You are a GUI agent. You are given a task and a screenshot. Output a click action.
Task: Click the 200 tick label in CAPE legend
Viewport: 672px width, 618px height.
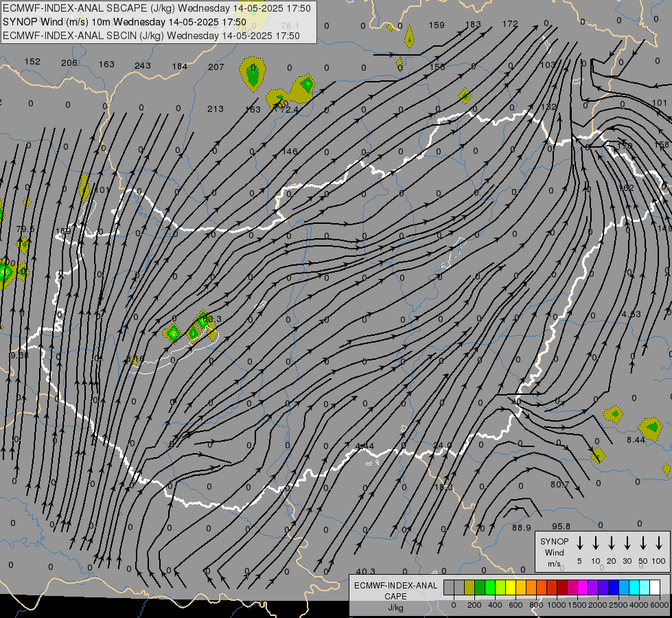(x=474, y=605)
